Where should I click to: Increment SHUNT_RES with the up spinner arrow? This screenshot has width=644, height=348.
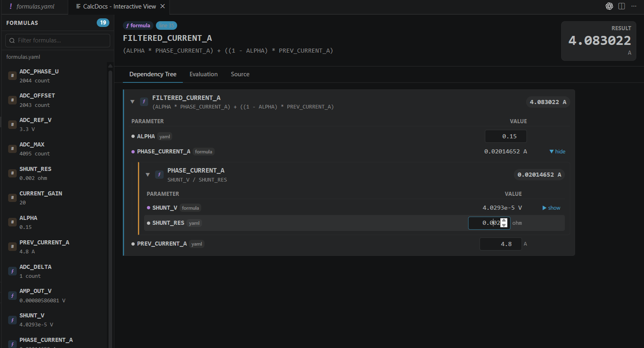504,221
